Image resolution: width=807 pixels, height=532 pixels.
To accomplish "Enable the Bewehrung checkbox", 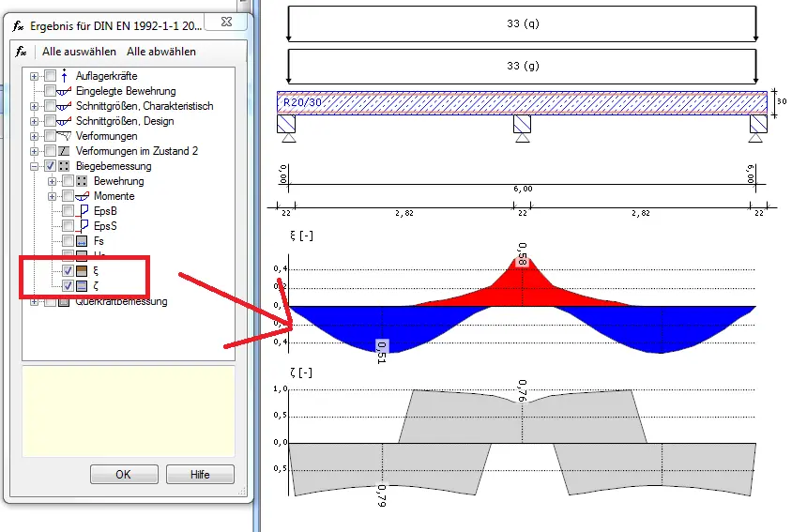I will point(68,181).
